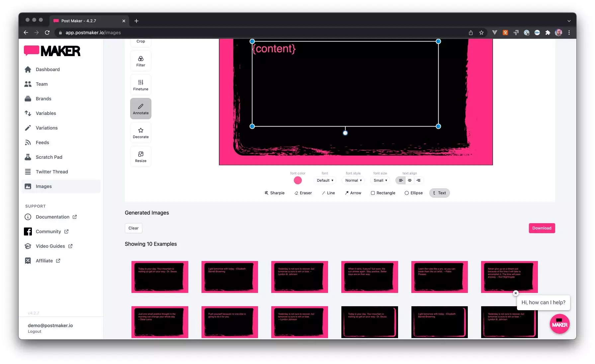
Task: Align text to the left
Action: pyautogui.click(x=400, y=180)
